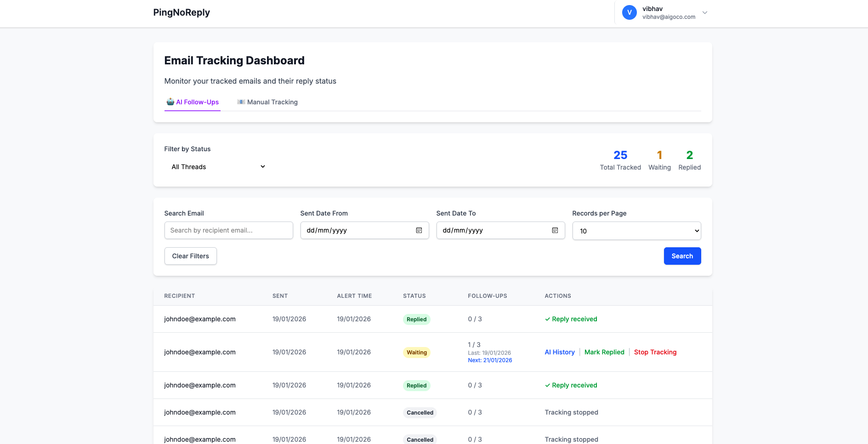Open AI History for the Waiting thread
The height and width of the screenshot is (444, 868).
point(560,352)
